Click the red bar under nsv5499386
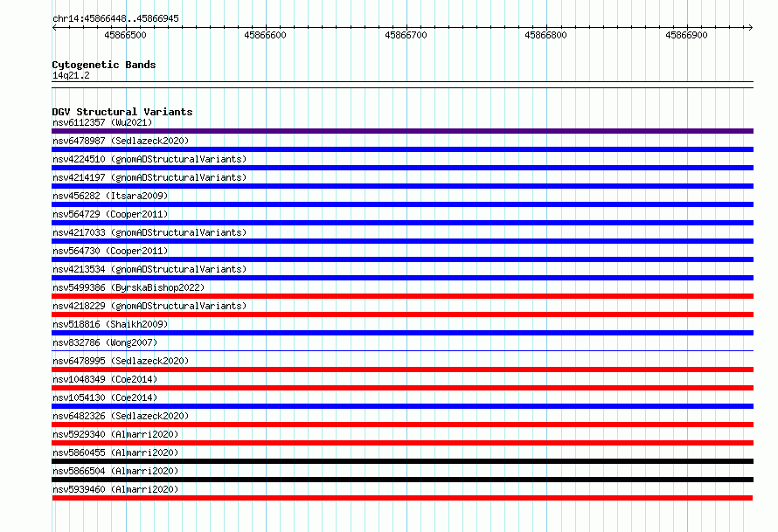This screenshot has width=778, height=532. tap(402, 296)
